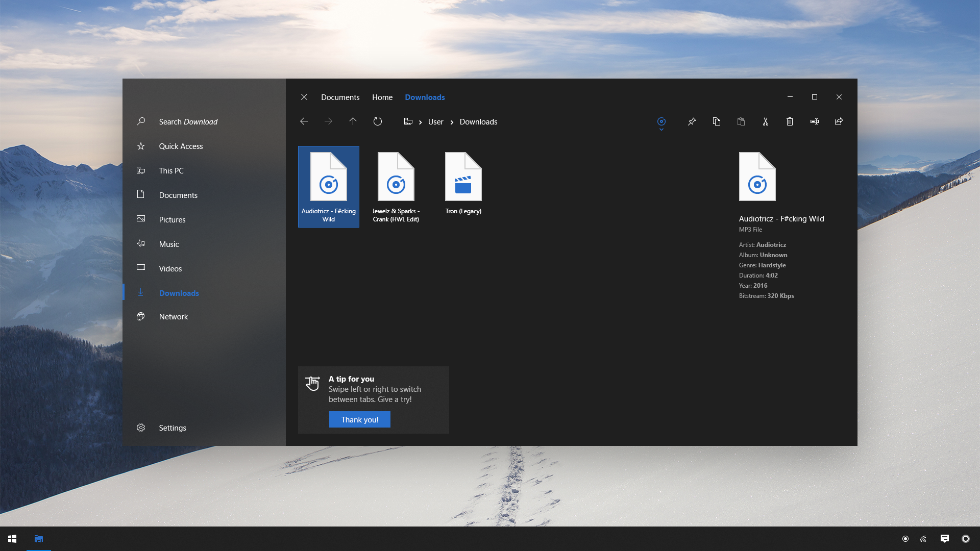
Task: Switch to the Documents tab
Action: click(340, 97)
